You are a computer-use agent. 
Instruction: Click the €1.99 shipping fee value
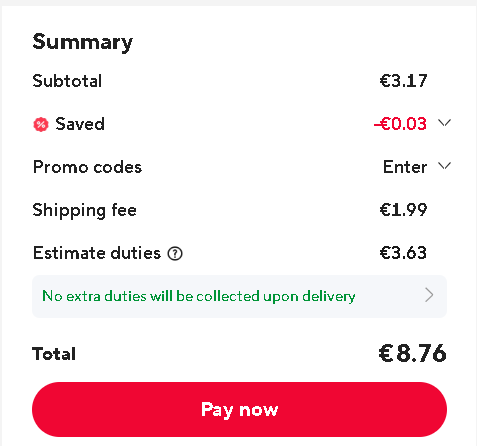tap(403, 210)
